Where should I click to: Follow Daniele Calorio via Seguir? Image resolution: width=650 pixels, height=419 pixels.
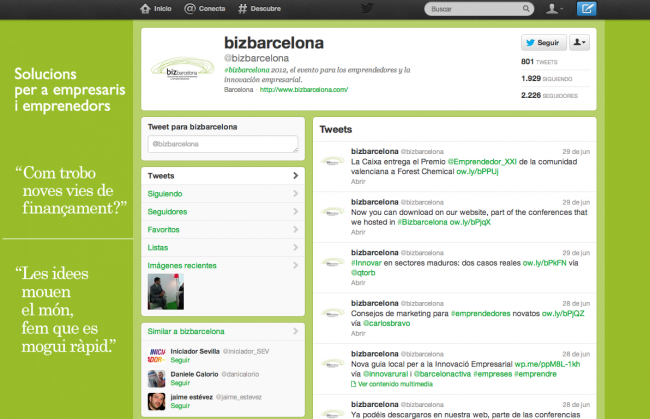(x=180, y=383)
